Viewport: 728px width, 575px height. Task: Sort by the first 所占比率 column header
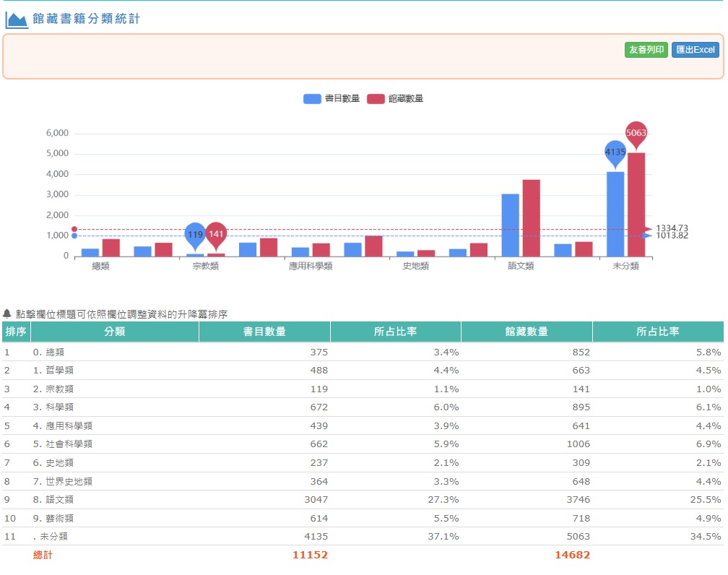(395, 332)
